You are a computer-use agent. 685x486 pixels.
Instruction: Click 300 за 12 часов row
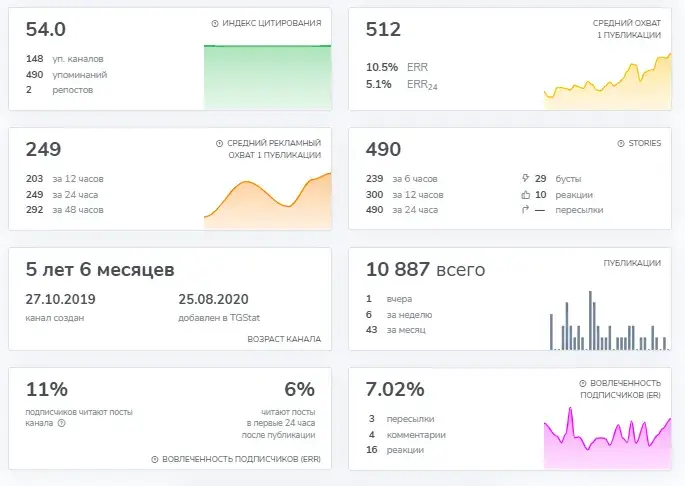(x=405, y=194)
